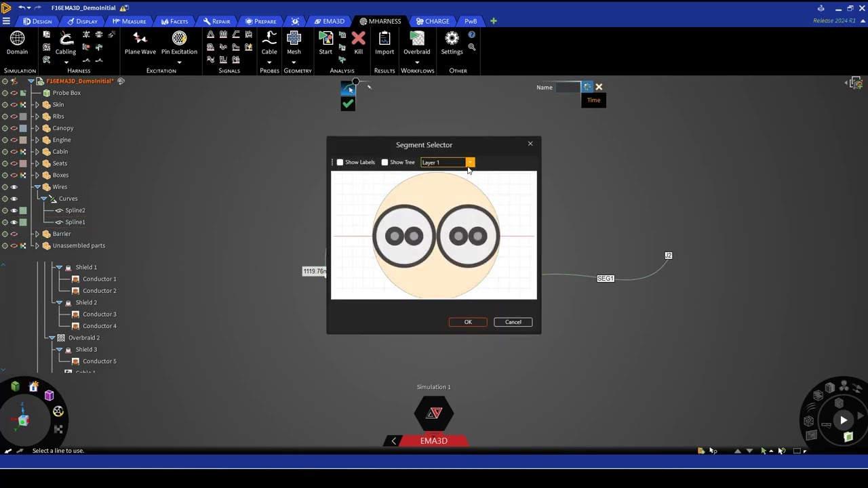Close the Segment Selector dialog

click(x=530, y=144)
